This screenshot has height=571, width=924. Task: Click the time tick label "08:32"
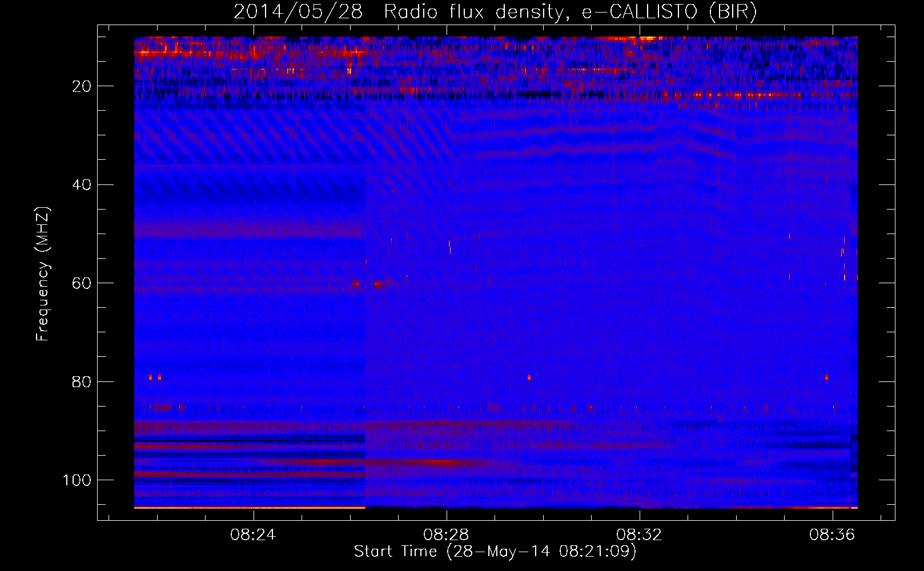pos(639,535)
